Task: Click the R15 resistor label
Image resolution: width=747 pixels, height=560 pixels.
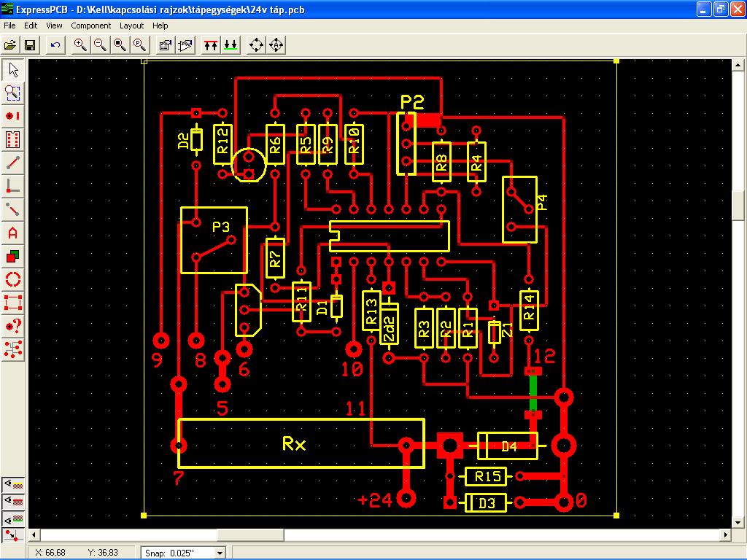Action: click(488, 476)
